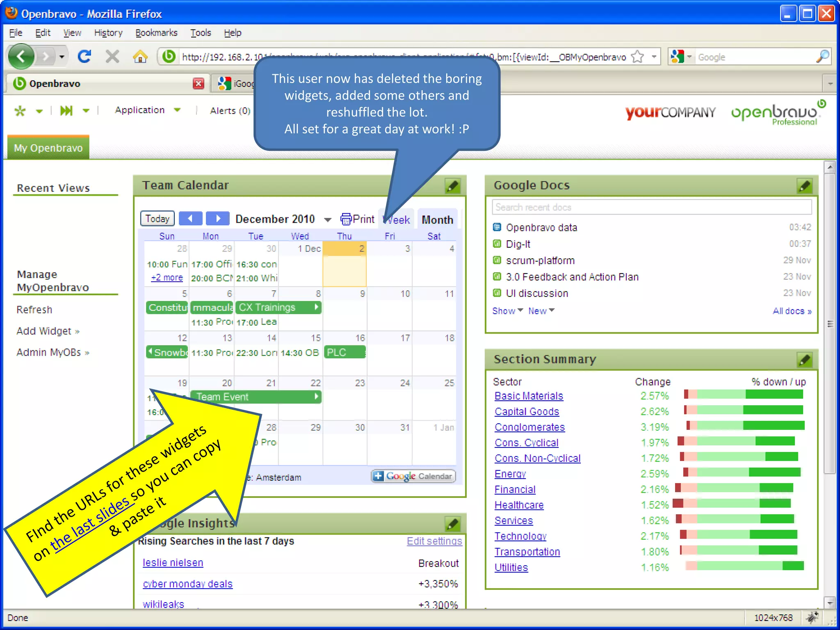
Task: Go to previous month in calendar
Action: [x=191, y=219]
